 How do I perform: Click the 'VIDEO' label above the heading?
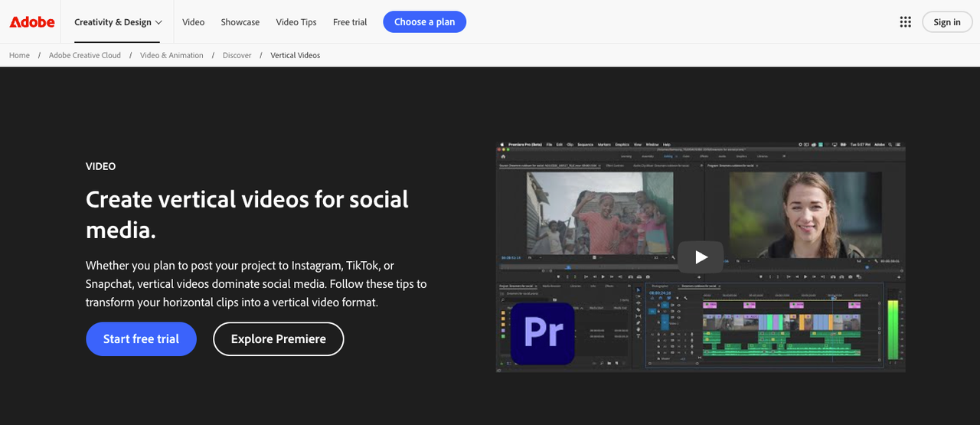tap(101, 166)
